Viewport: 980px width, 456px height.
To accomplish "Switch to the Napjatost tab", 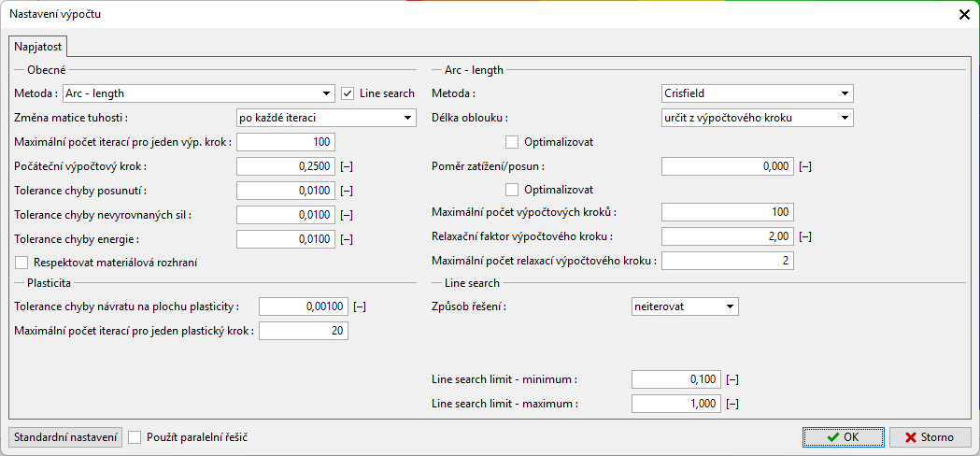I will pos(36,46).
